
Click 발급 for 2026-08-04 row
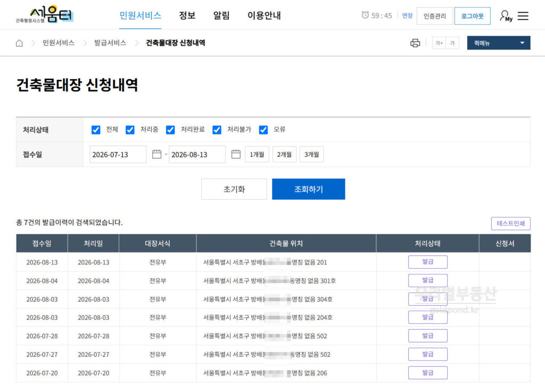point(427,280)
